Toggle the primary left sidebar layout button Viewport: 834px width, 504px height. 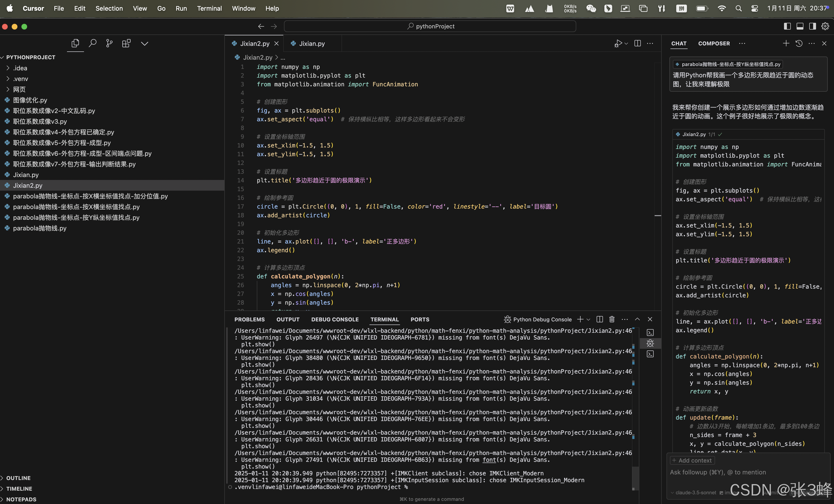(x=787, y=26)
